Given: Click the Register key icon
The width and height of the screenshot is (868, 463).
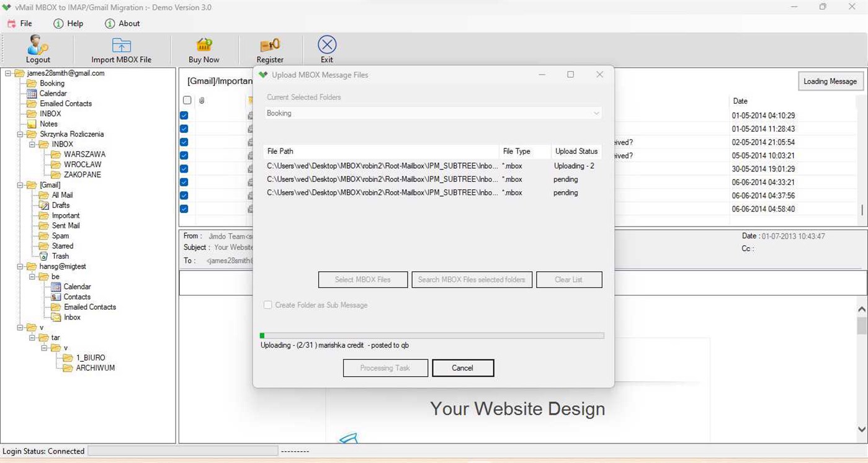Looking at the screenshot, I should click(x=269, y=45).
